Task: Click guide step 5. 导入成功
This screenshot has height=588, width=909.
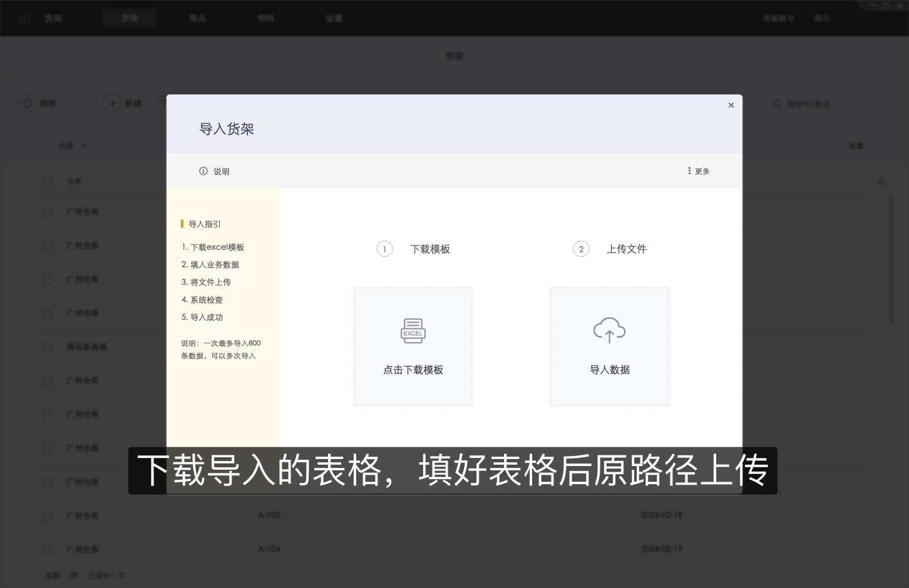Action: tap(202, 317)
